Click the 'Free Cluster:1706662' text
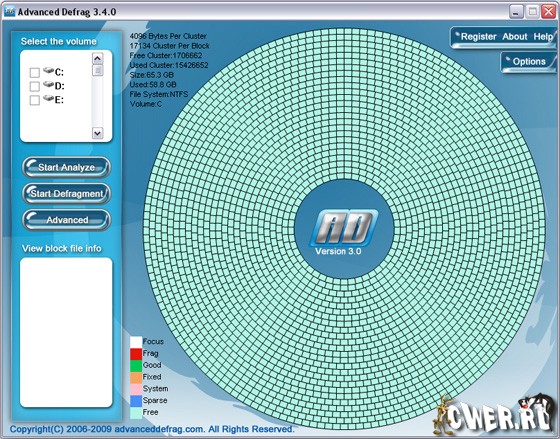560x439 pixels. point(166,55)
